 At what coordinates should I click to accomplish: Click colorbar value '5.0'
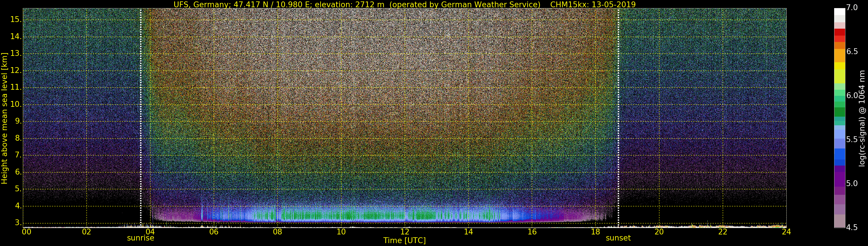(x=852, y=184)
